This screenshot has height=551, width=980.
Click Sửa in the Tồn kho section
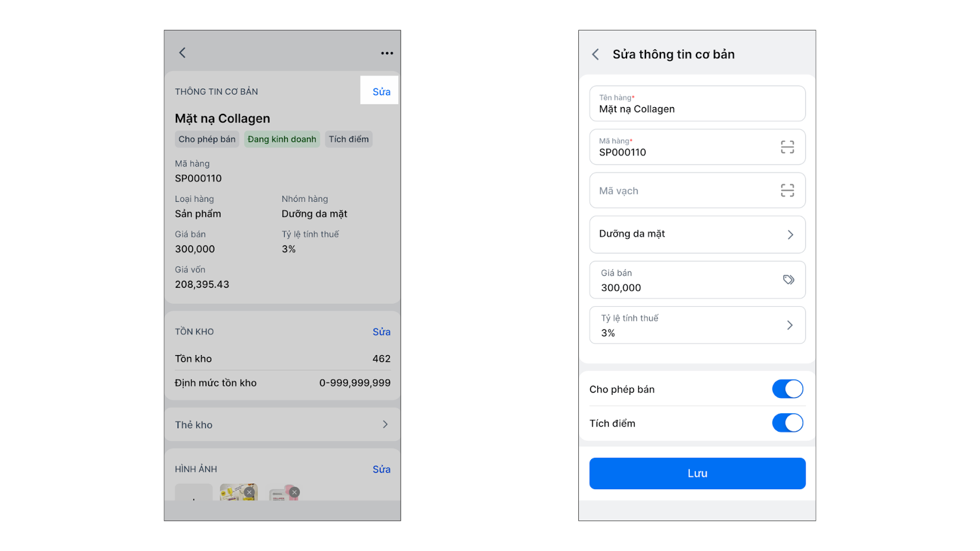click(381, 332)
